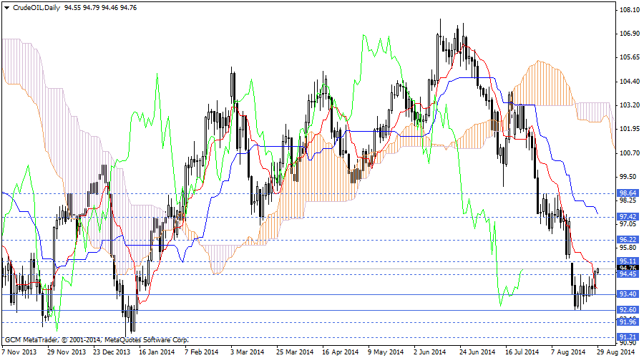Click the dropdown triangle beside CrudeOIL,Daily
The image size is (644, 358).
(x=6, y=7)
